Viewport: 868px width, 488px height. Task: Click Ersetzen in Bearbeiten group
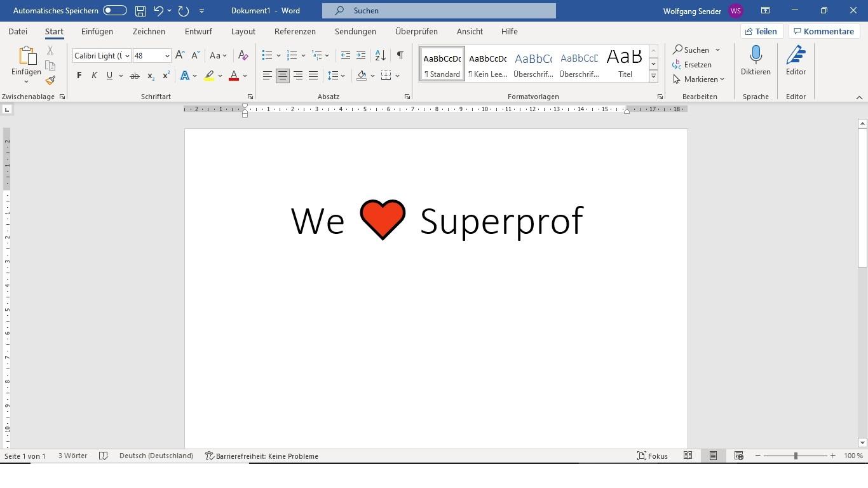pyautogui.click(x=692, y=65)
